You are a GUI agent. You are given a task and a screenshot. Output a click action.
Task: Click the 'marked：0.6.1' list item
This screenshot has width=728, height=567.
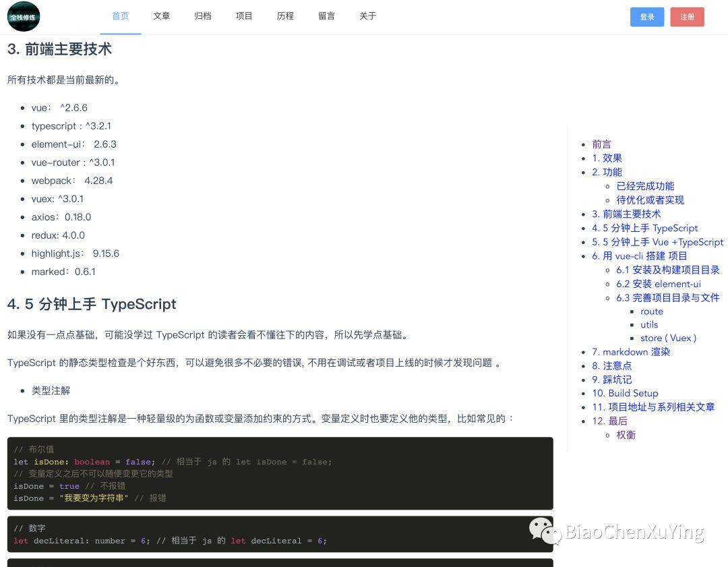pos(63,272)
